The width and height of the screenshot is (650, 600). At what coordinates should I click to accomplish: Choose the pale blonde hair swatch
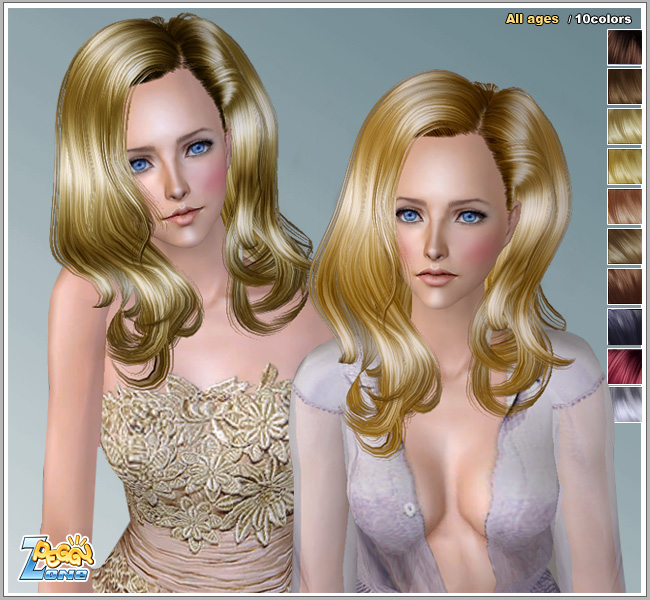(624, 127)
